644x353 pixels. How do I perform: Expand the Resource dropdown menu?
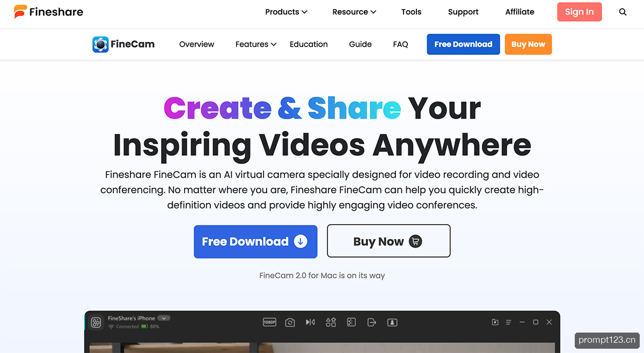coord(354,12)
